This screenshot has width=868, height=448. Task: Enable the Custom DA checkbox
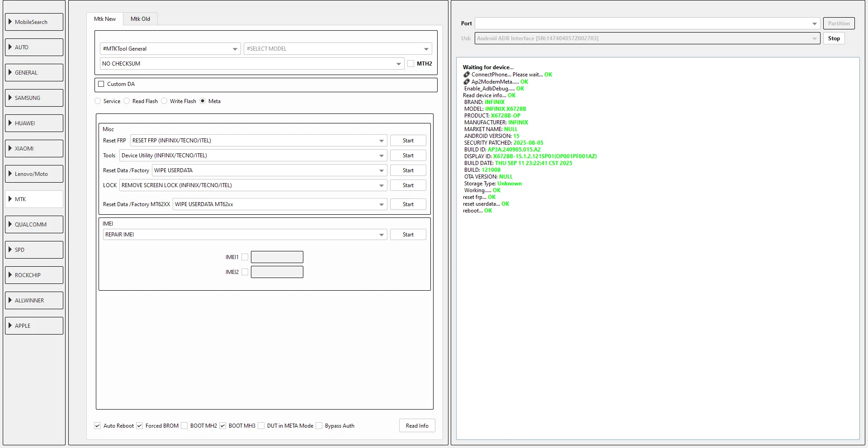[x=101, y=84]
